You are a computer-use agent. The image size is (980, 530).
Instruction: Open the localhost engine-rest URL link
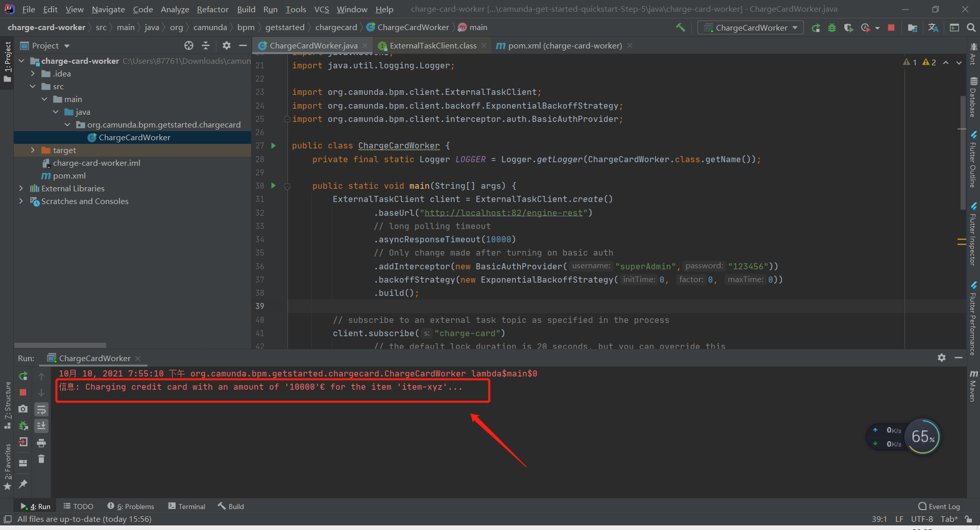[504, 213]
